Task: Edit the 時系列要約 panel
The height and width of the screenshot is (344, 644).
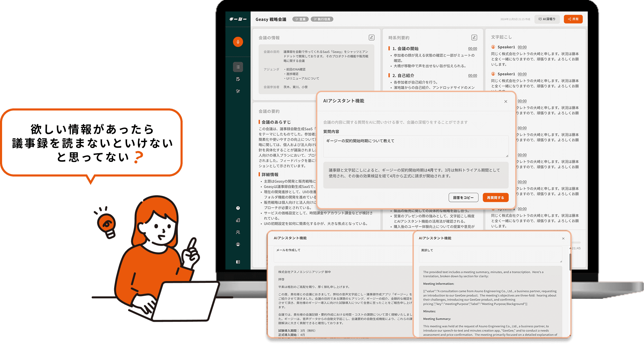Action: point(474,38)
